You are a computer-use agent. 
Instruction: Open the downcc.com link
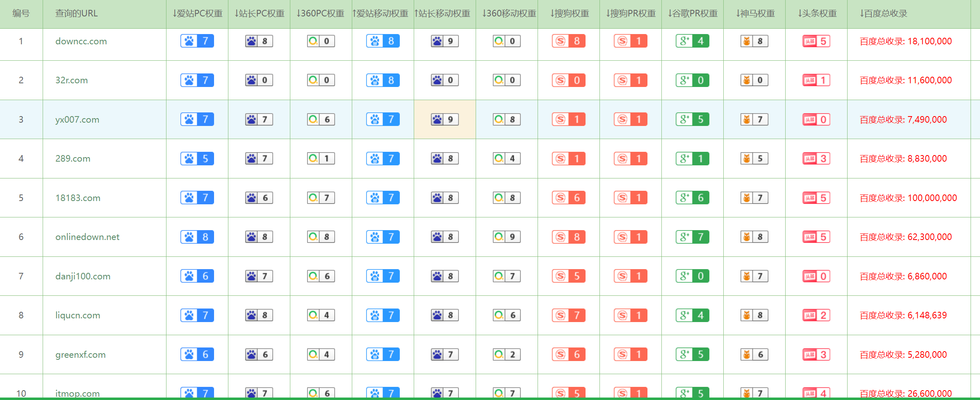(81, 41)
